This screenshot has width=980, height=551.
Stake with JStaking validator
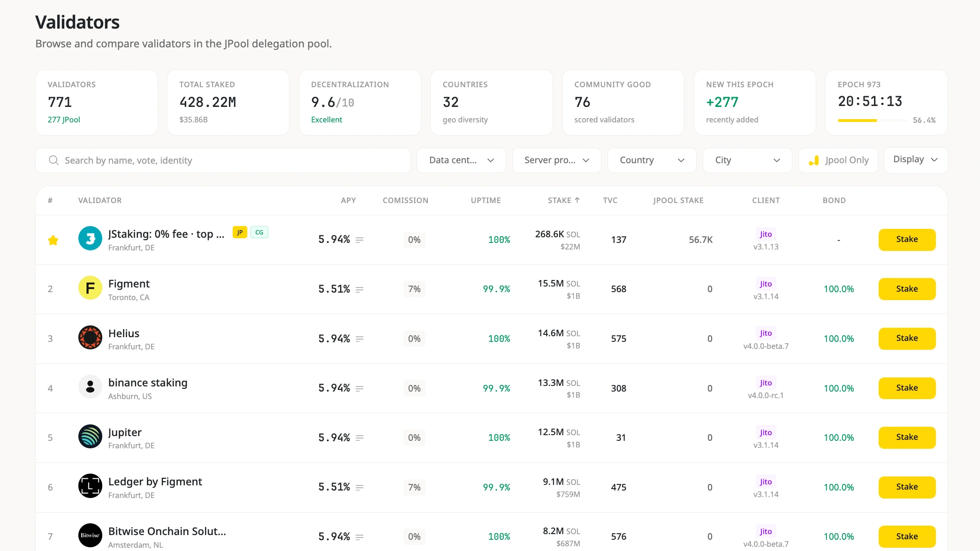tap(907, 240)
